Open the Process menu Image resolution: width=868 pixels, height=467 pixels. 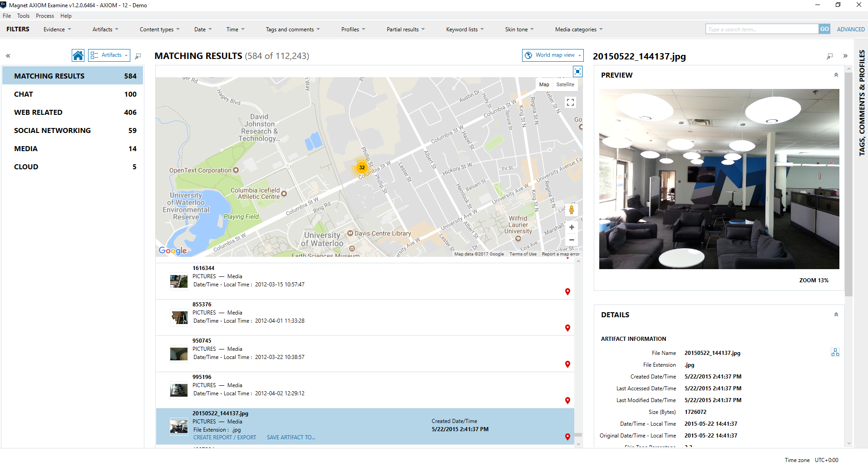[45, 16]
